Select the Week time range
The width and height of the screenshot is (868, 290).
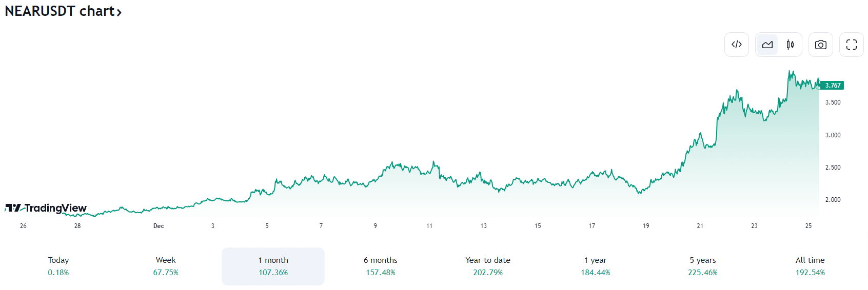(166, 266)
